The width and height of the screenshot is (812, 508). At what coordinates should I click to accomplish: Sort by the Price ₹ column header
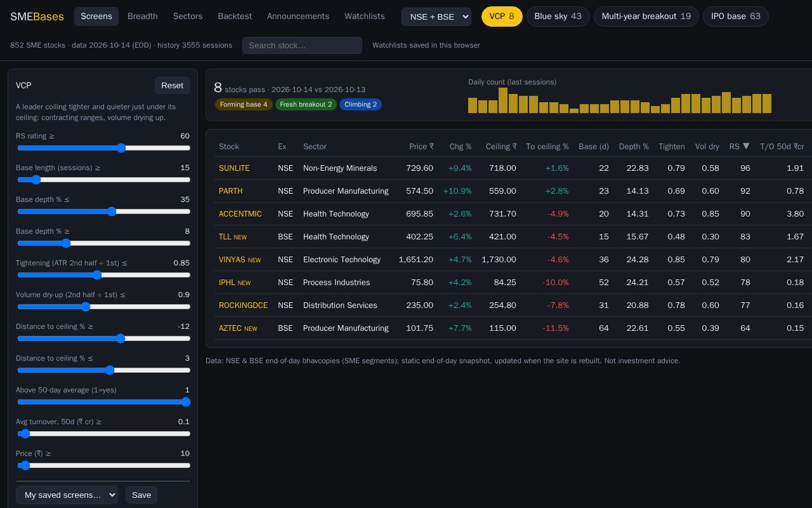(x=421, y=147)
